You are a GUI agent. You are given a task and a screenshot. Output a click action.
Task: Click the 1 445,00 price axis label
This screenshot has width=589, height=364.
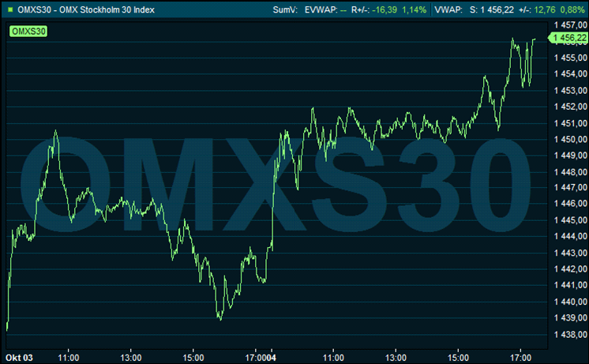pyautogui.click(x=571, y=220)
